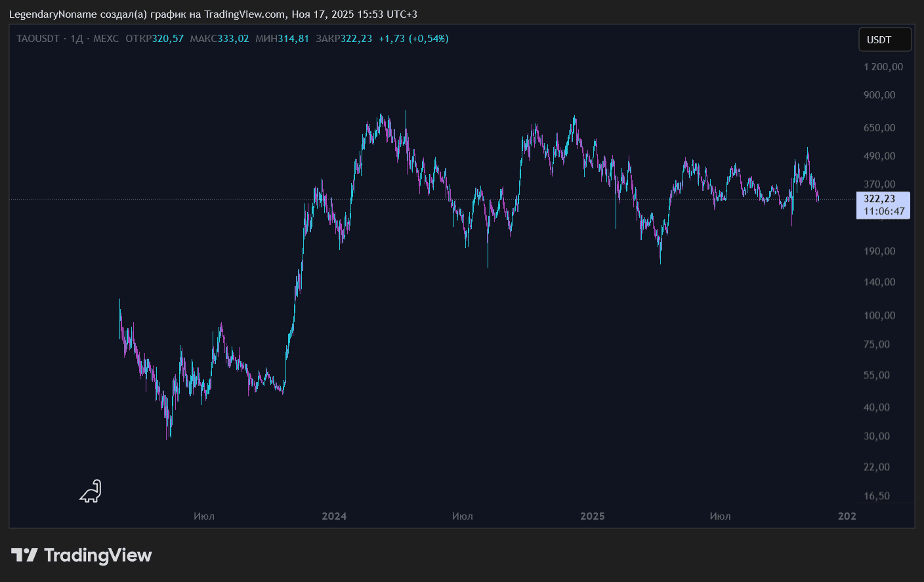Click the ЗАКР value 322,23 in the legend
Screen dimensions: 924x582
pos(356,39)
